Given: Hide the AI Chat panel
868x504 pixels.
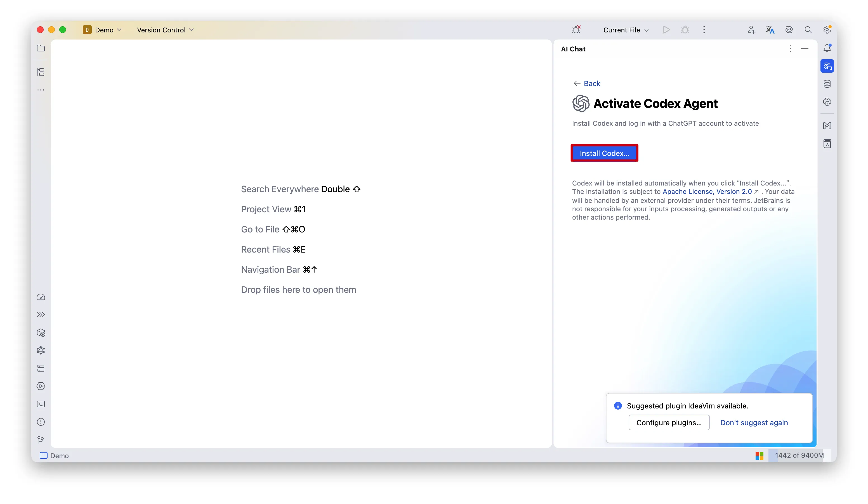Looking at the screenshot, I should pos(805,49).
